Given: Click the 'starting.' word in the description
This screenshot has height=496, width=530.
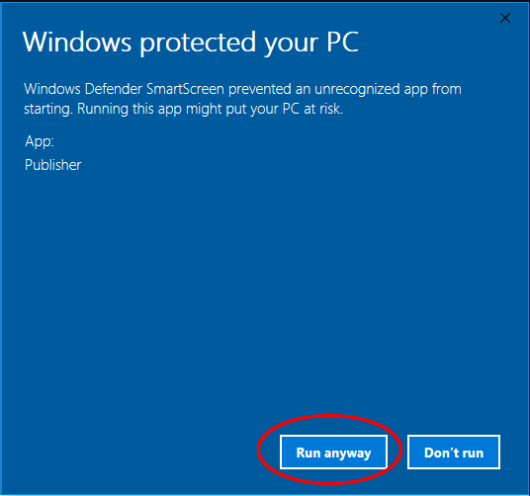Looking at the screenshot, I should coord(48,110).
